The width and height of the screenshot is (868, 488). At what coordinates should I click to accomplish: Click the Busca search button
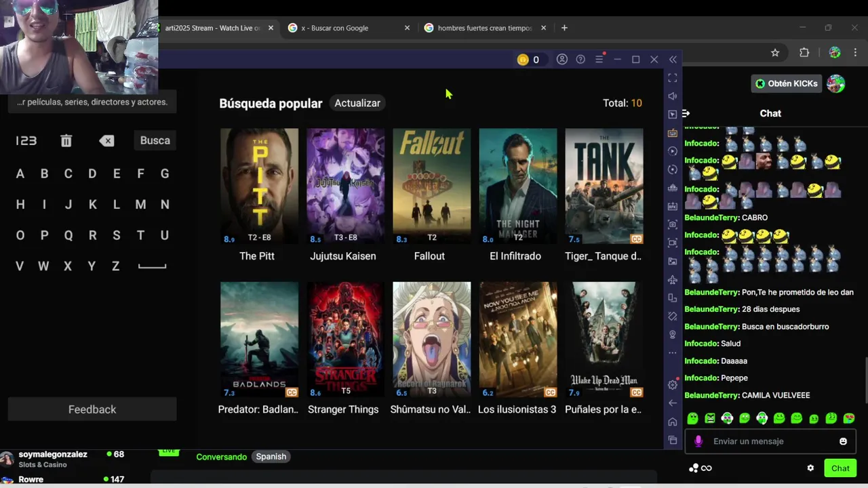click(x=155, y=140)
